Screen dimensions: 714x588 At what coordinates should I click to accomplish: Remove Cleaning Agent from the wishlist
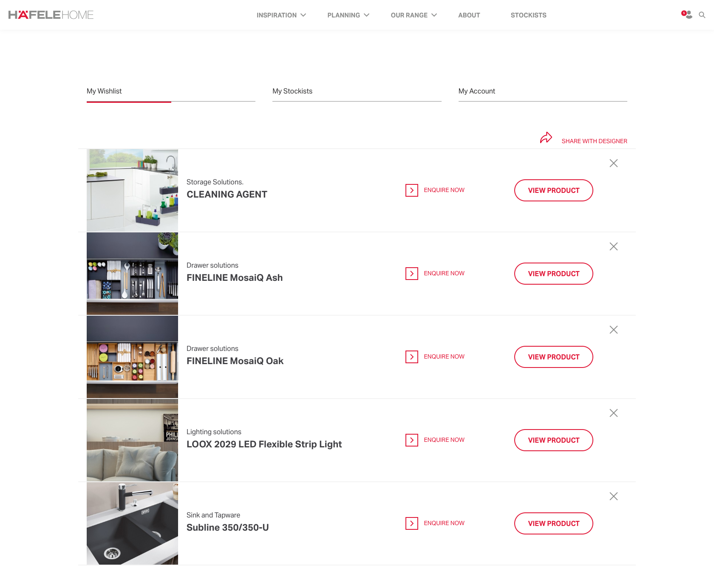coord(613,163)
